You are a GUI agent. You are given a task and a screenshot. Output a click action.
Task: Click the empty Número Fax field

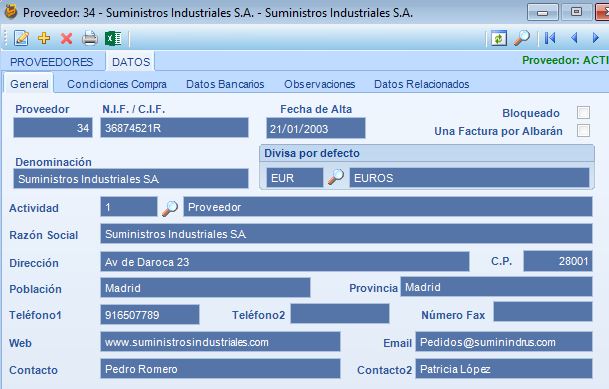coord(543,312)
